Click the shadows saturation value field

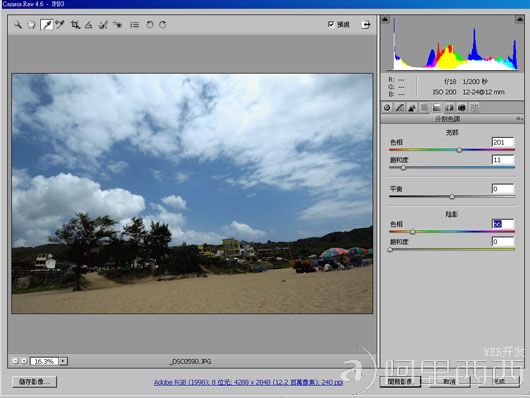[503, 241]
